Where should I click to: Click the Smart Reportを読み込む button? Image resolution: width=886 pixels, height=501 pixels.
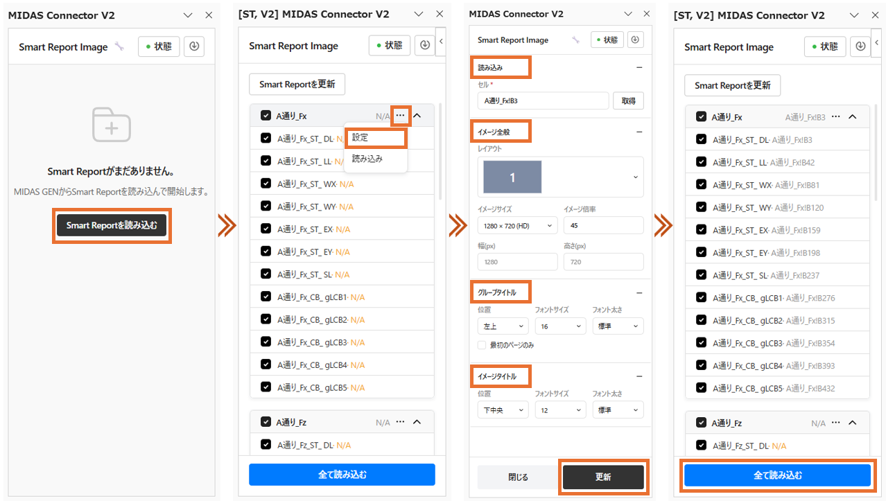(x=112, y=225)
